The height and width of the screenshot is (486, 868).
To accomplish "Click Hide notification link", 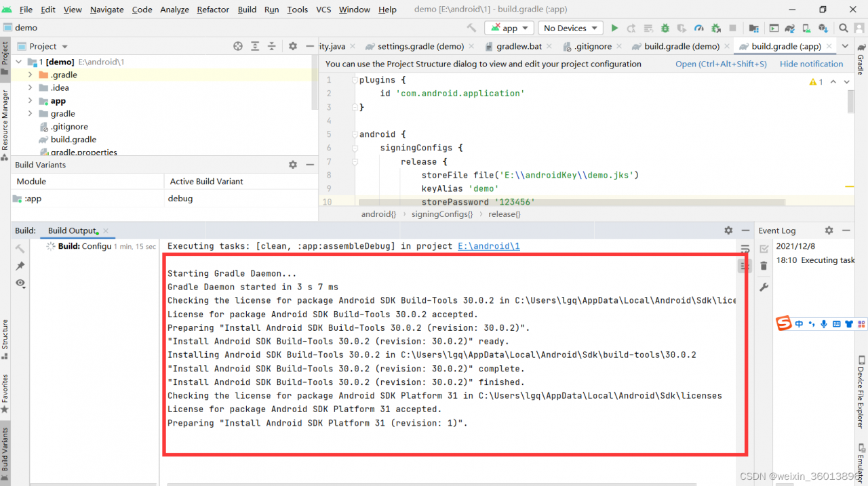I will (811, 64).
